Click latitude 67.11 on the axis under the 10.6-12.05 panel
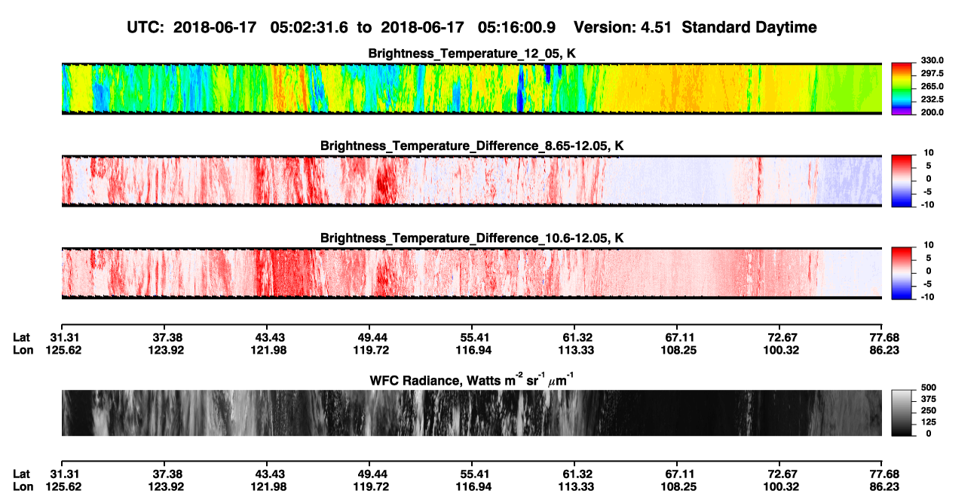The image size is (980, 503). click(x=678, y=336)
